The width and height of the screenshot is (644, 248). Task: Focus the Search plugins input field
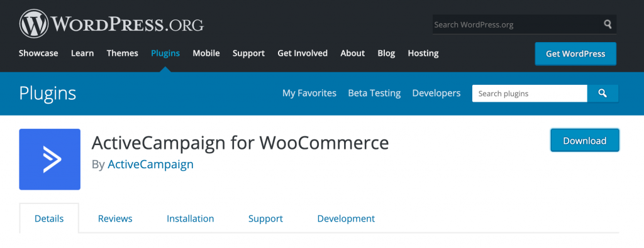tap(530, 94)
